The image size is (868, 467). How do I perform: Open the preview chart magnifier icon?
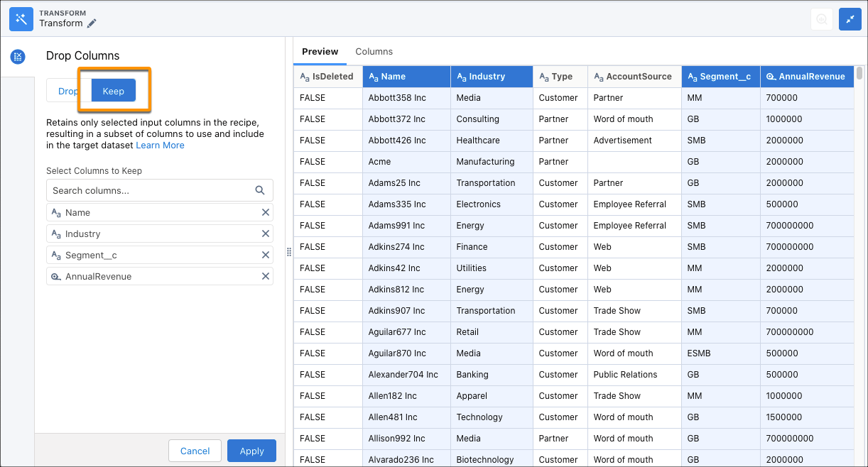(822, 19)
